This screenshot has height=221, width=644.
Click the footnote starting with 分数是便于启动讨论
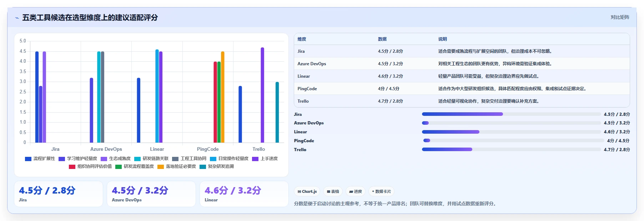(x=396, y=204)
